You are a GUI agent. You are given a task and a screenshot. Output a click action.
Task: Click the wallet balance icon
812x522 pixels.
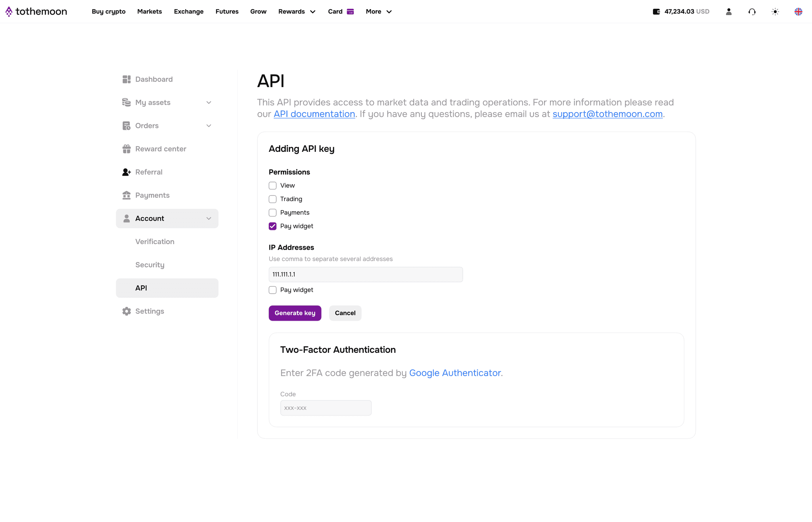tap(656, 11)
